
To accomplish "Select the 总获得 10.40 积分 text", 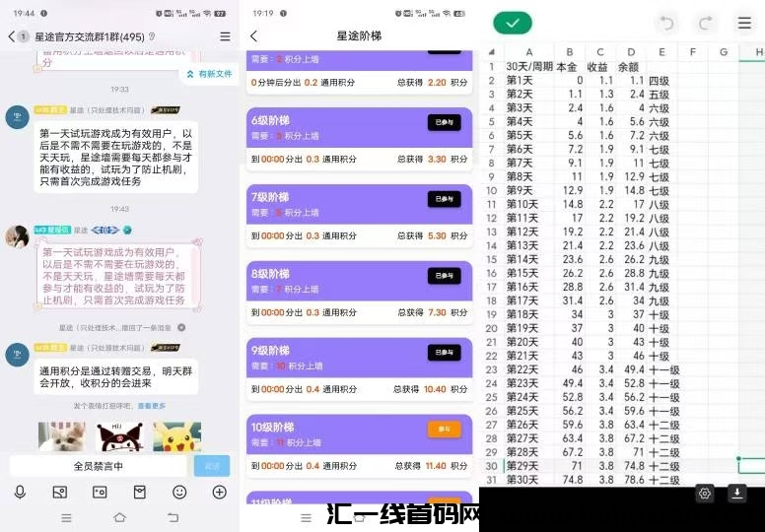I will (430, 389).
